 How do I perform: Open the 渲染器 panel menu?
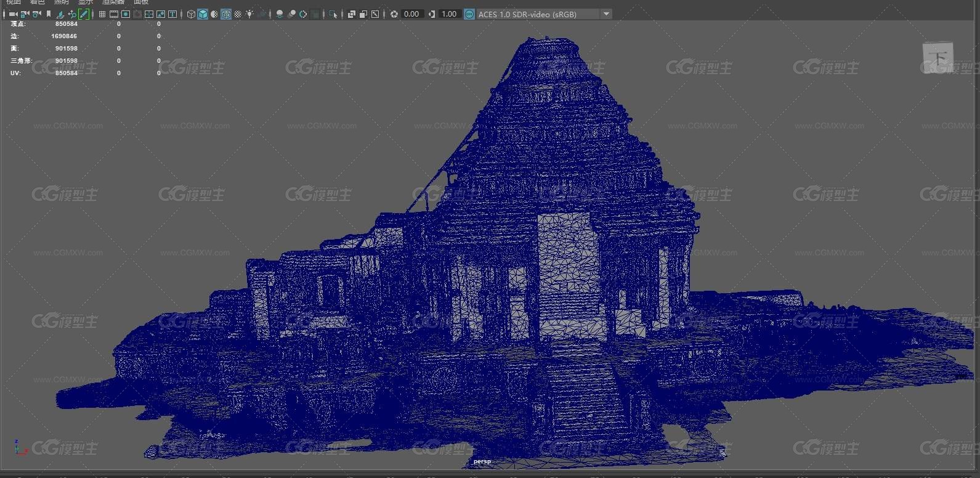pyautogui.click(x=113, y=2)
